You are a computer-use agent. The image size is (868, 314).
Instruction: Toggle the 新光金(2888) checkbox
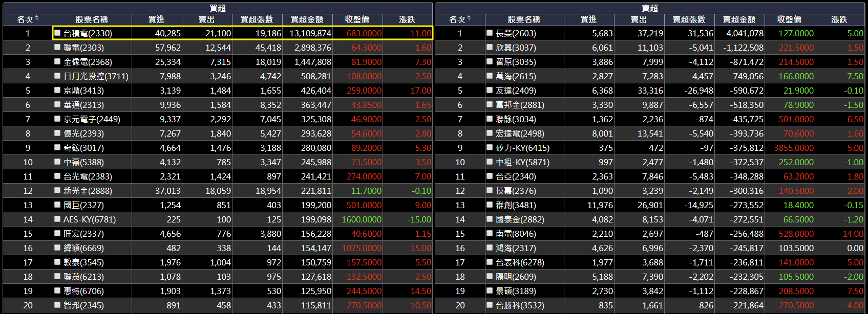click(x=57, y=190)
